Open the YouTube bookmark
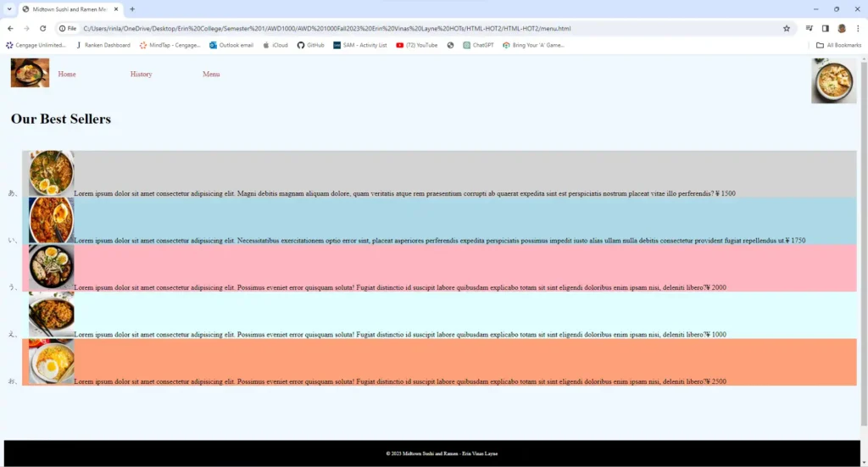This screenshot has width=868, height=467. pyautogui.click(x=417, y=46)
